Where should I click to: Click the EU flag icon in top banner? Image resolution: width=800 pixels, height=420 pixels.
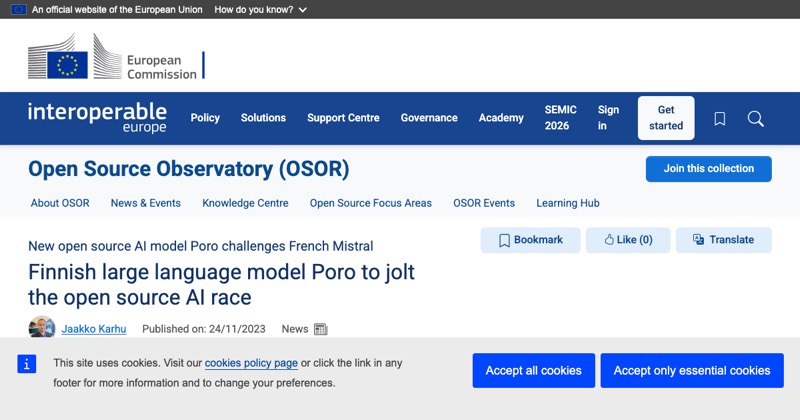18,9
